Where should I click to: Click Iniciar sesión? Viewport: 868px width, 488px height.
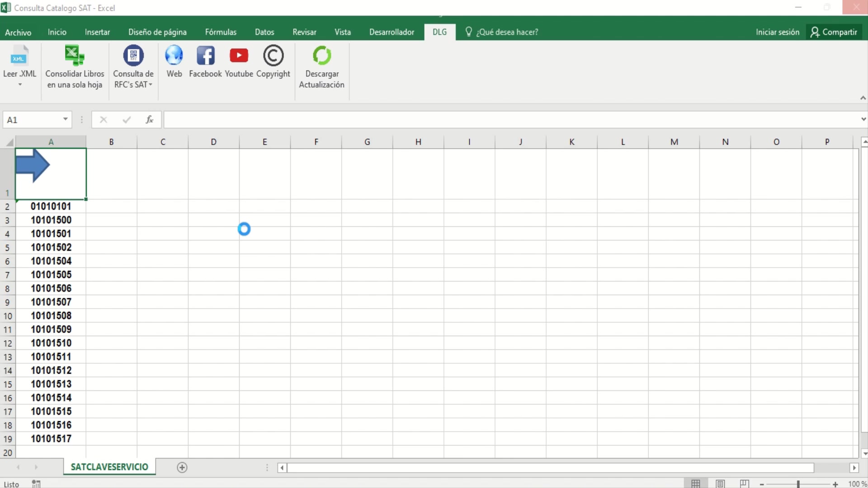778,32
